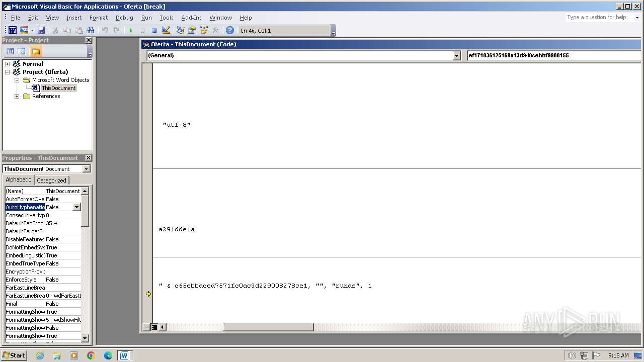Open the Tools menu

167,18
